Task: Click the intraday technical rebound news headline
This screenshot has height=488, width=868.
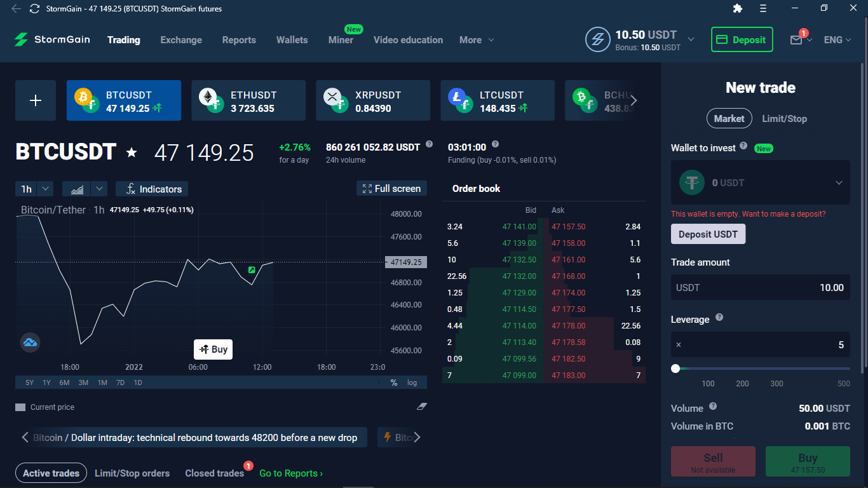Action: (x=195, y=437)
